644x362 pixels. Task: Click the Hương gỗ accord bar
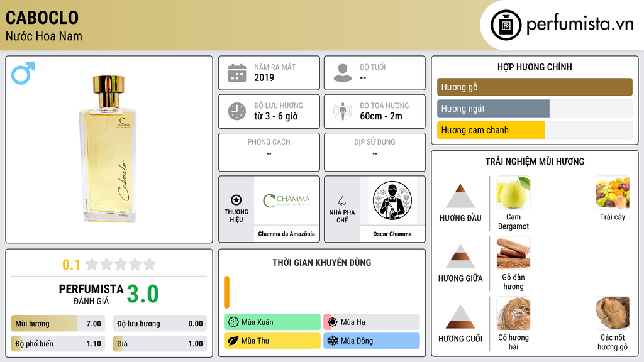535,87
